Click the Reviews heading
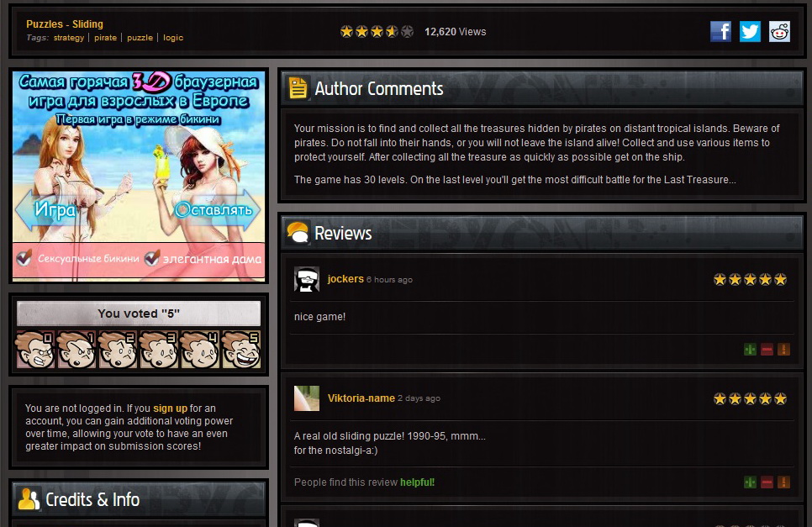Viewport: 812px width, 527px height. coord(343,233)
